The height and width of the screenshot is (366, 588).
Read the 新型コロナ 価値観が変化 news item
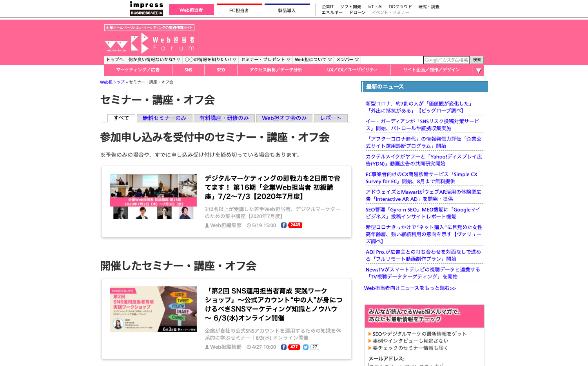419,107
